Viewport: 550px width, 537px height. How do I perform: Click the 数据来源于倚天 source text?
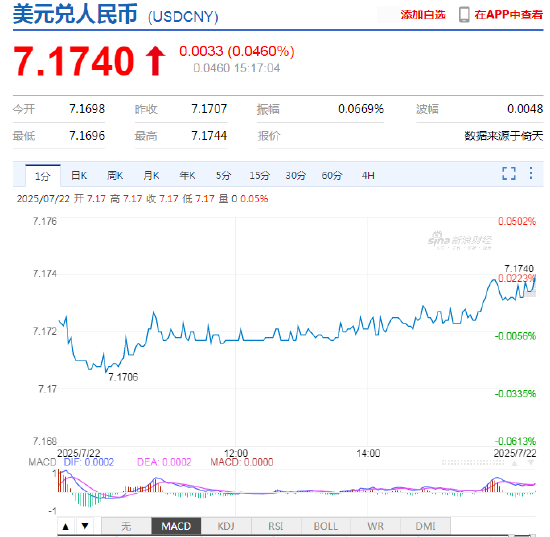[504, 136]
